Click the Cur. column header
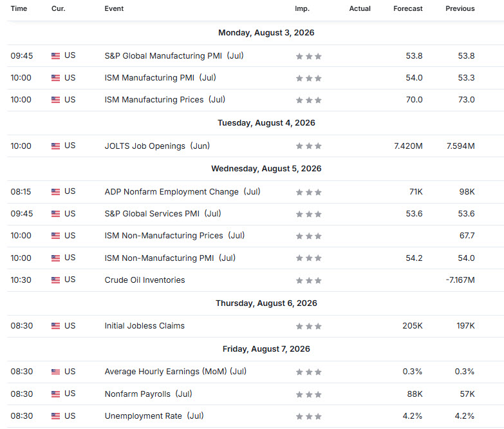 click(x=58, y=8)
